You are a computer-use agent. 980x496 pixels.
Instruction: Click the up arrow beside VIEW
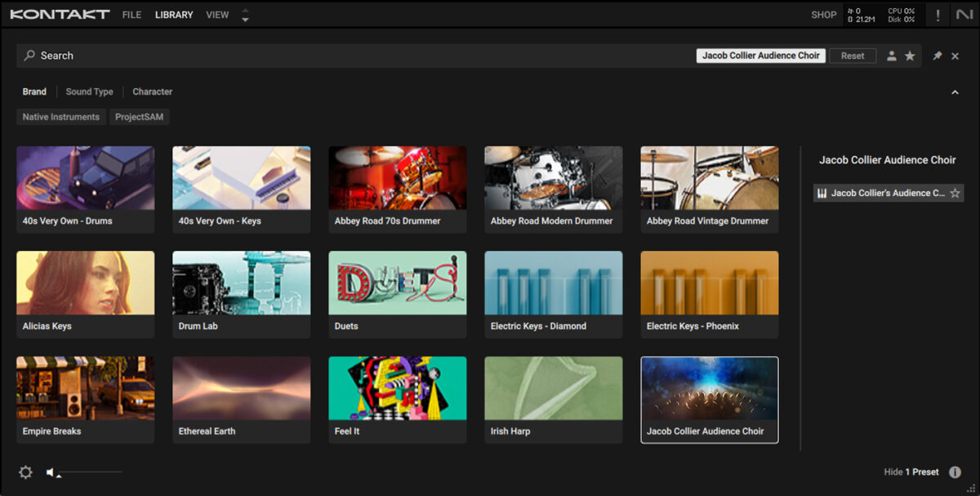[x=246, y=11]
